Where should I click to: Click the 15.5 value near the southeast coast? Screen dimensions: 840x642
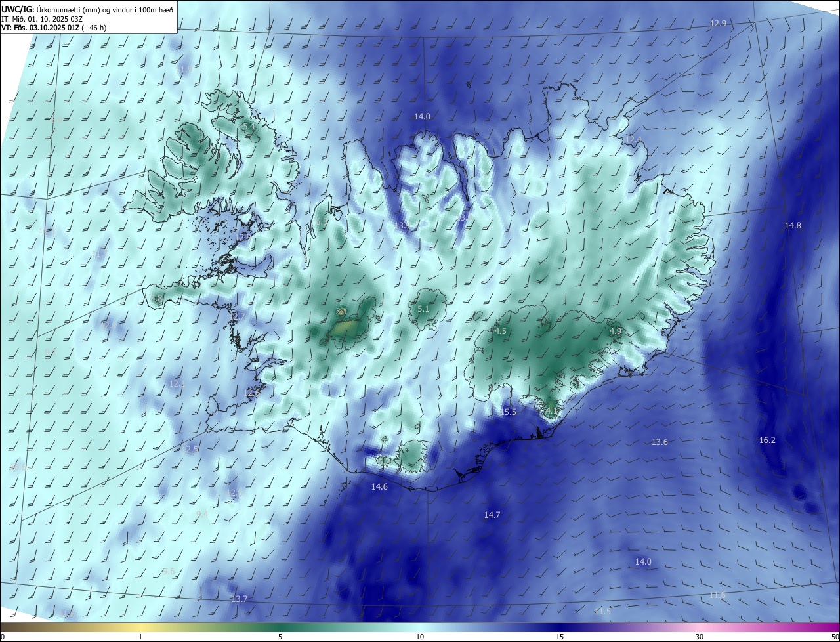coord(509,412)
